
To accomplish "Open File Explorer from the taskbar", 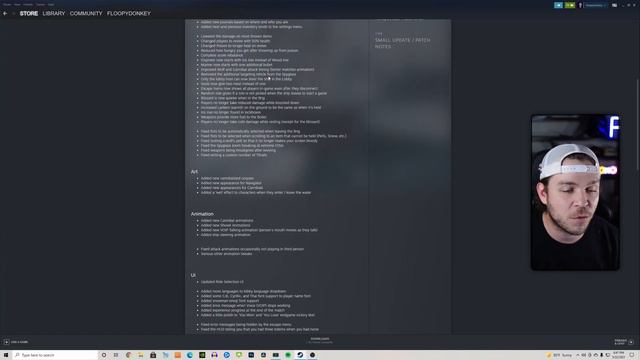I will point(141,355).
